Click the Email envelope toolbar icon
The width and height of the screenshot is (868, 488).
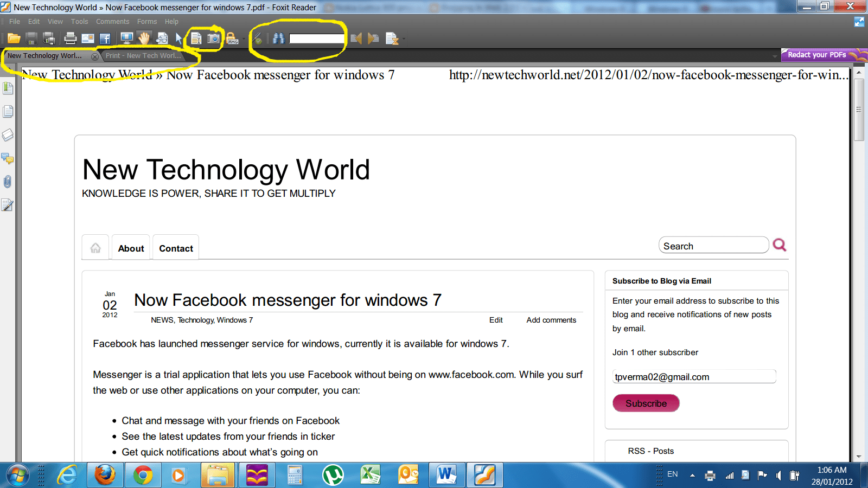click(x=88, y=38)
